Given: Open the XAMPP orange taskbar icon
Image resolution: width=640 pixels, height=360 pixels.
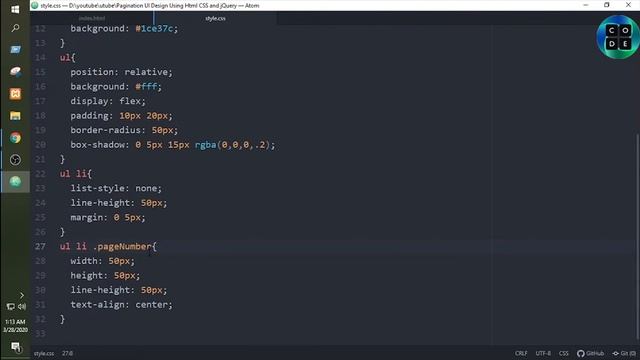Looking at the screenshot, I should tap(15, 94).
